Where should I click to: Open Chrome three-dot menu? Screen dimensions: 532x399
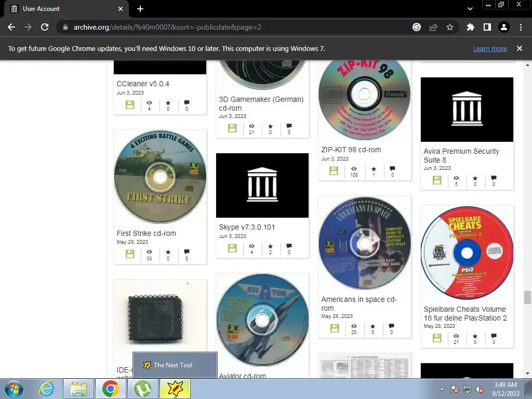(x=521, y=27)
